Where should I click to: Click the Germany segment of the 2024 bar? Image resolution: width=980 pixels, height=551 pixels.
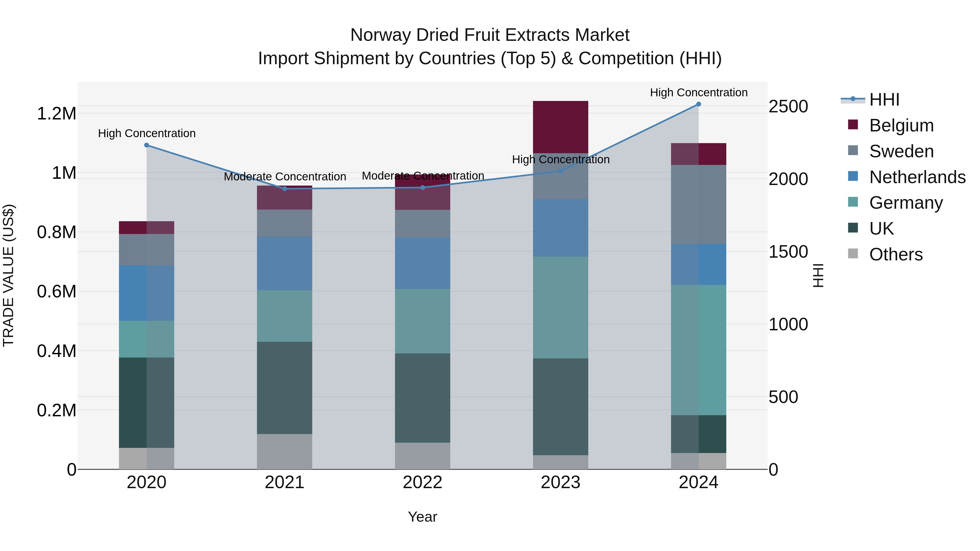click(x=699, y=350)
